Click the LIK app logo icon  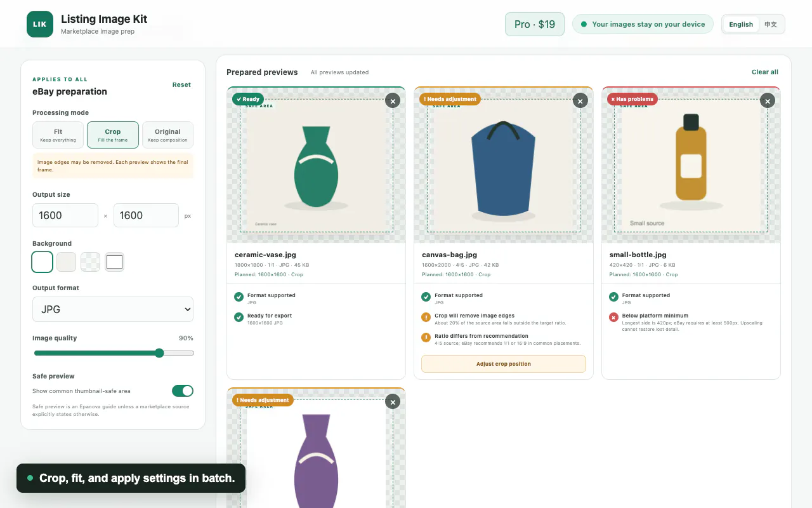[x=40, y=24]
